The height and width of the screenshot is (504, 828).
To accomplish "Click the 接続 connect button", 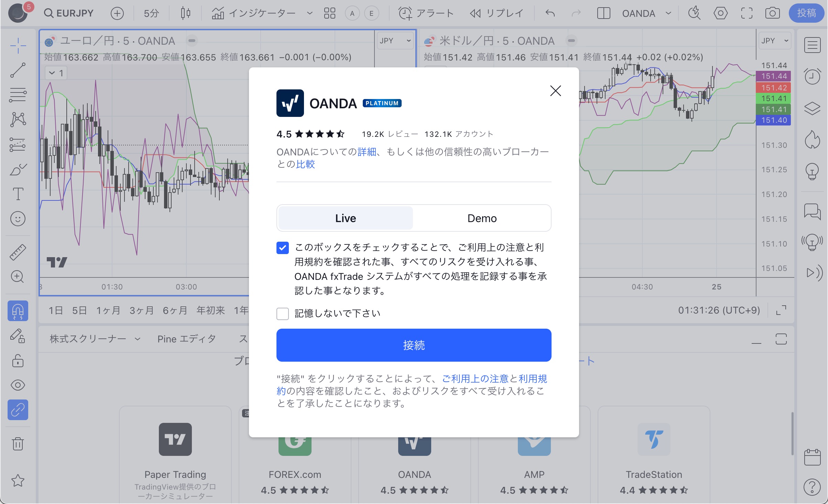I will (x=414, y=345).
